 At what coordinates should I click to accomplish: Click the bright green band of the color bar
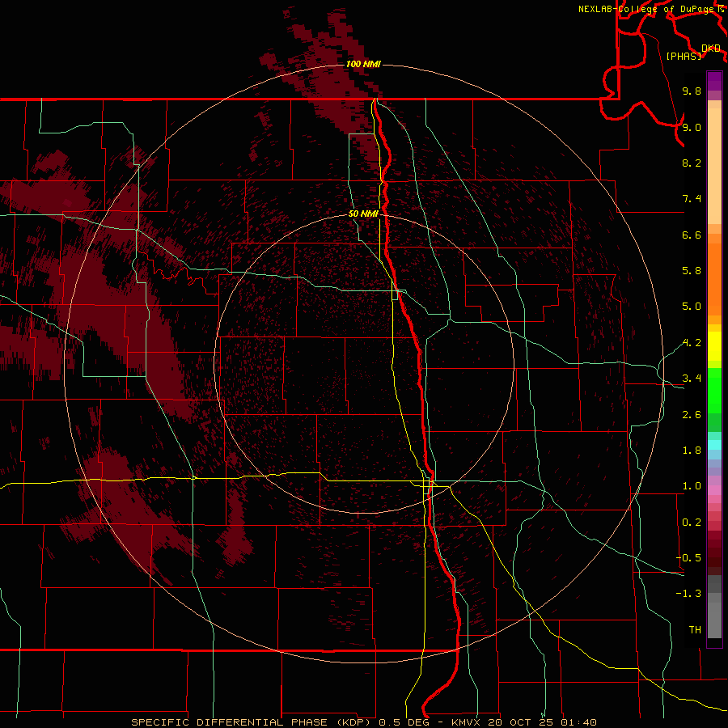714,390
